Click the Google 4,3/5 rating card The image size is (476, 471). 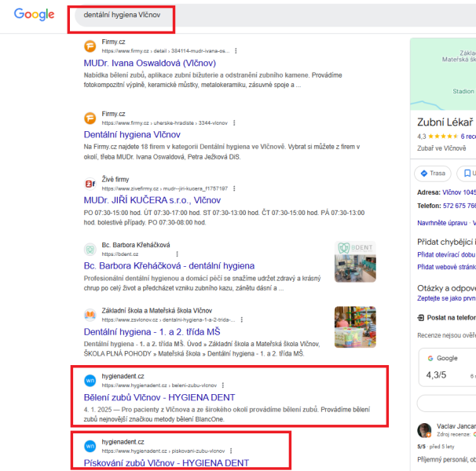447,367
